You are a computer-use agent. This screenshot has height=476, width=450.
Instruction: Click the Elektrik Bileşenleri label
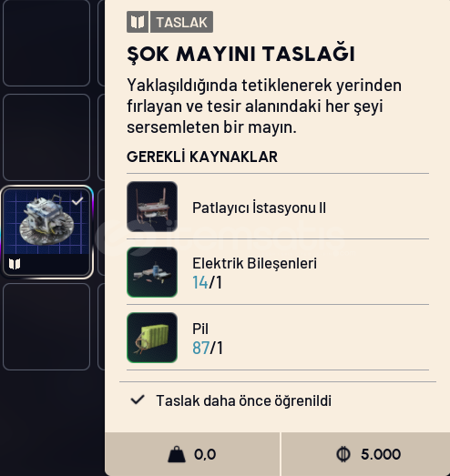255,263
